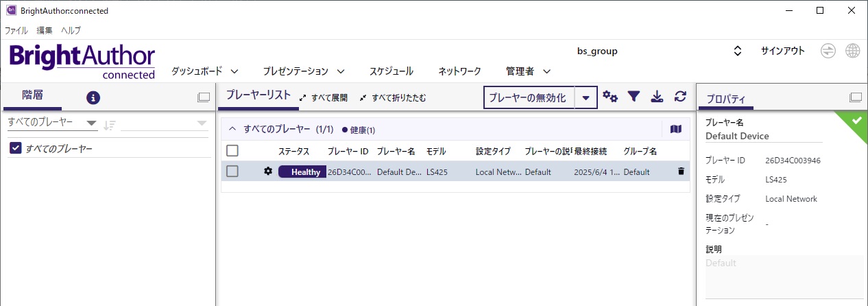Image resolution: width=868 pixels, height=306 pixels.
Task: Open the hierarchy info icon
Action: (x=93, y=97)
